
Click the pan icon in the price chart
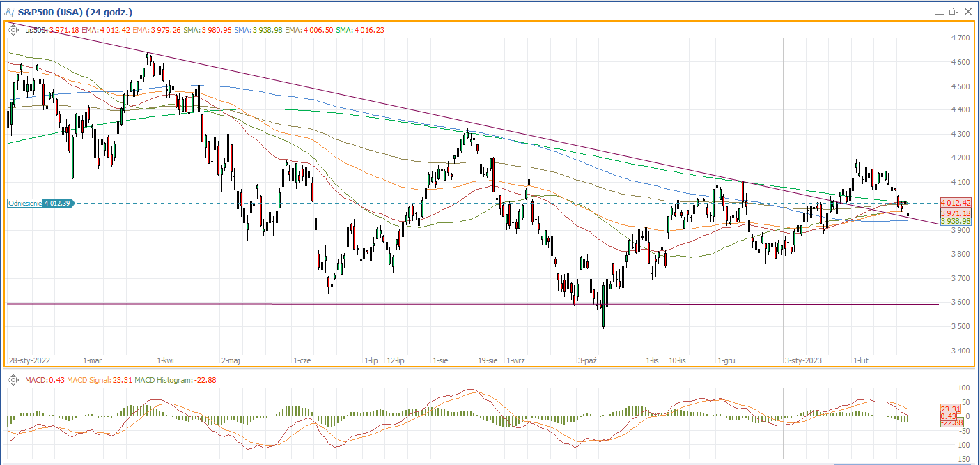(x=13, y=30)
